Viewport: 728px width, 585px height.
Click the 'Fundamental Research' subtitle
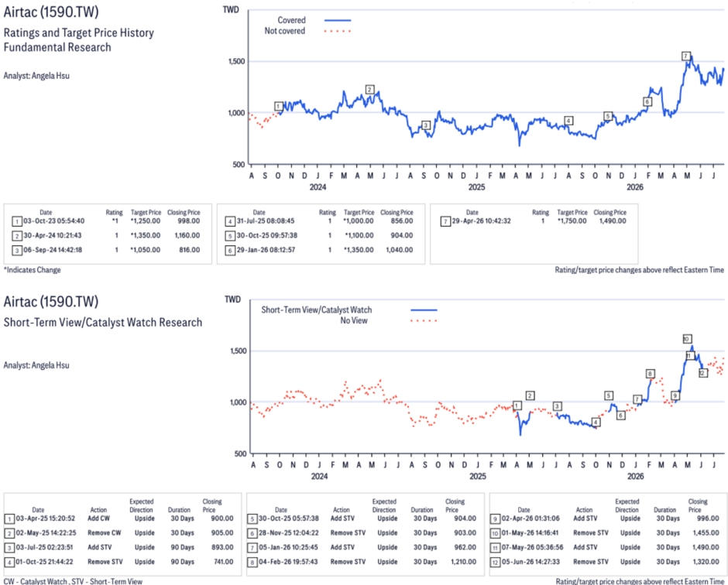click(57, 47)
